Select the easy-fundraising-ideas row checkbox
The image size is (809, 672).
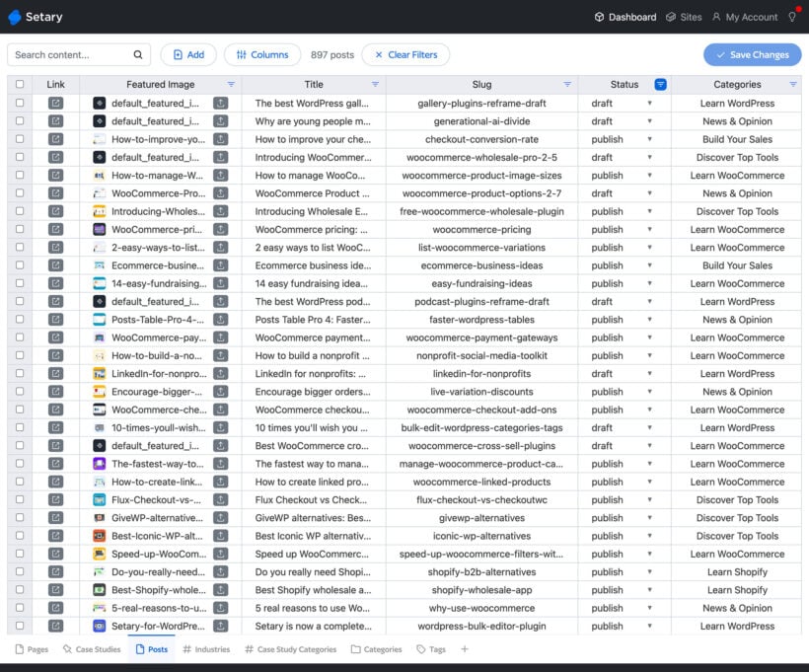click(20, 283)
